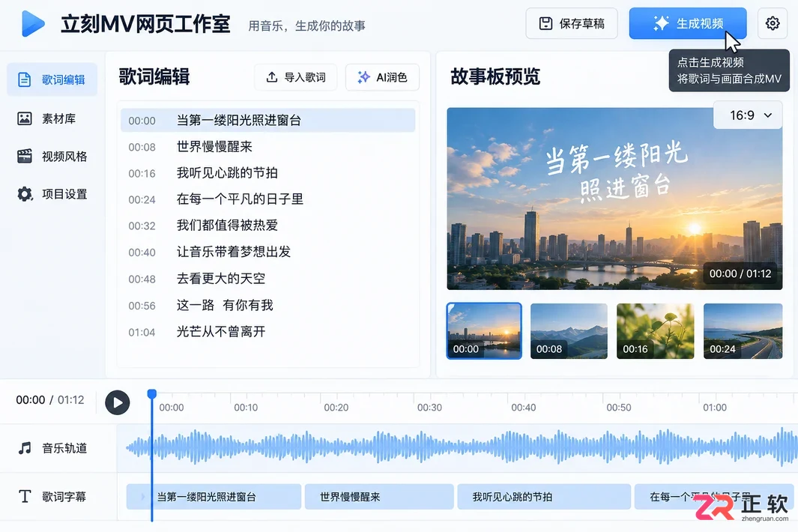Viewport: 798px width, 532px height.
Task: Select subtitle clip 世界慢慢醒来
Action: tap(379, 497)
